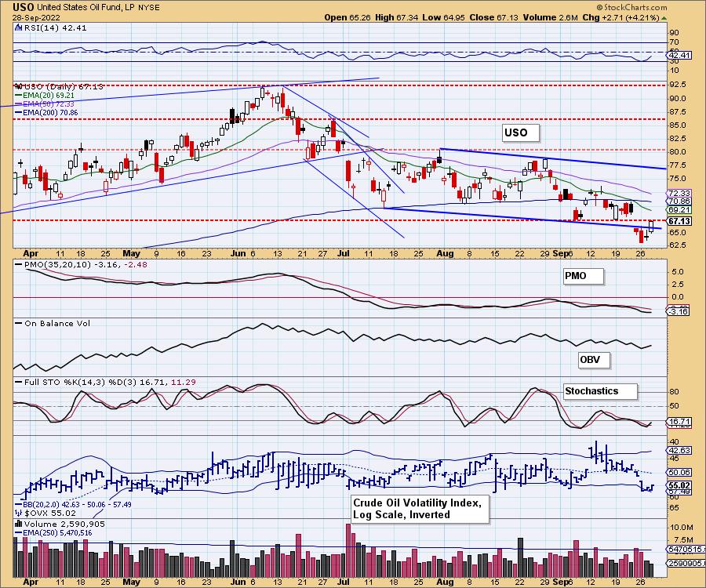706x588 pixels.
Task: Click the Low 64.95 header value
Action: tap(443, 17)
